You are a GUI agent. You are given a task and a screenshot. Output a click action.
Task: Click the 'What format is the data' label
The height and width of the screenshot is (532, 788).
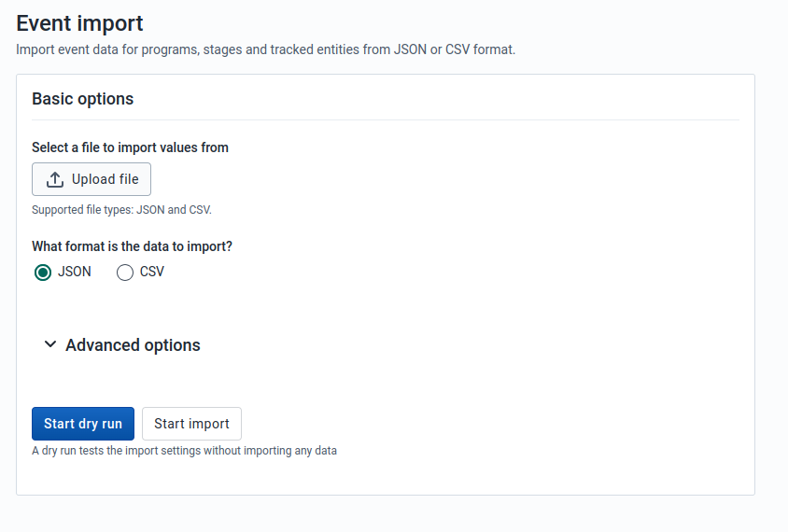point(132,247)
